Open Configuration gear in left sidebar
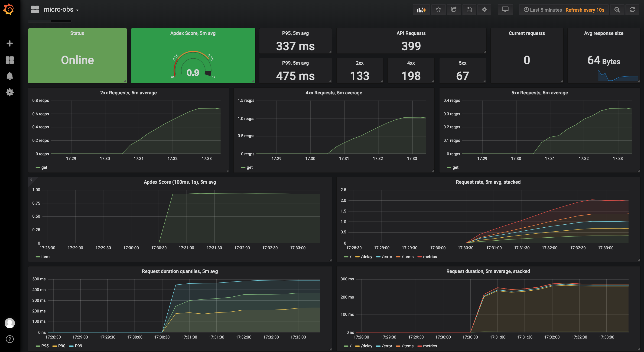The height and width of the screenshot is (352, 644). [x=10, y=92]
